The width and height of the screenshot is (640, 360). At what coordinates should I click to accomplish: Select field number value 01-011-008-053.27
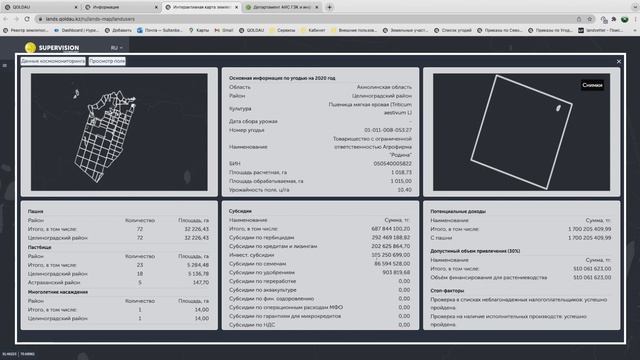click(388, 130)
